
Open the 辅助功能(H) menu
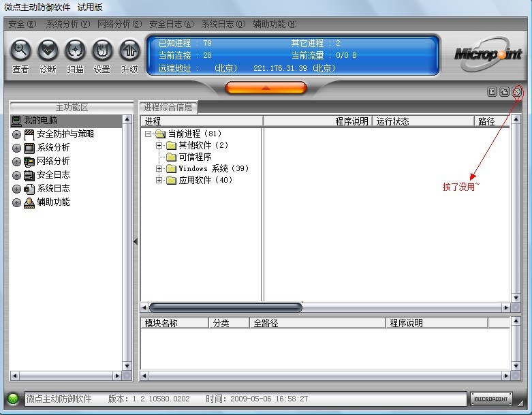click(275, 24)
